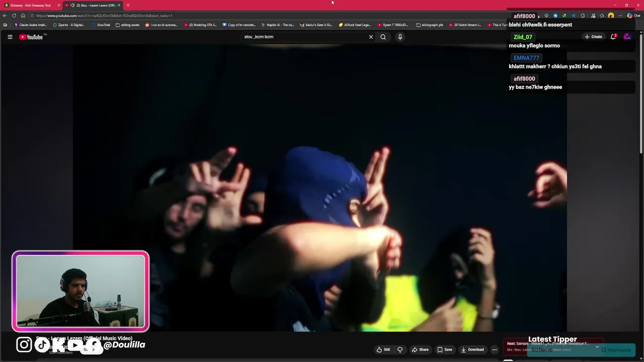Viewport: 644px width, 362px height.
Task: Open the Napkin AI bookmark
Action: click(278, 25)
